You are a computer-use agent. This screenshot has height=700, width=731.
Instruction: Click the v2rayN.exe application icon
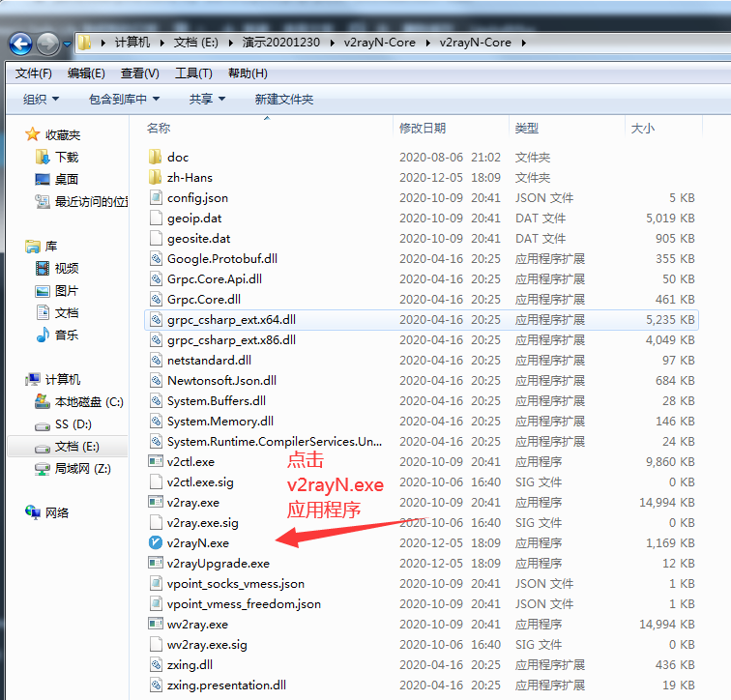156,542
